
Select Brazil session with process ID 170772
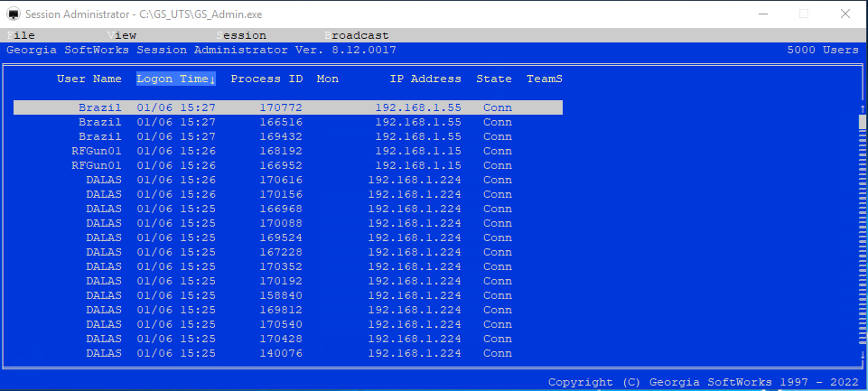[288, 107]
